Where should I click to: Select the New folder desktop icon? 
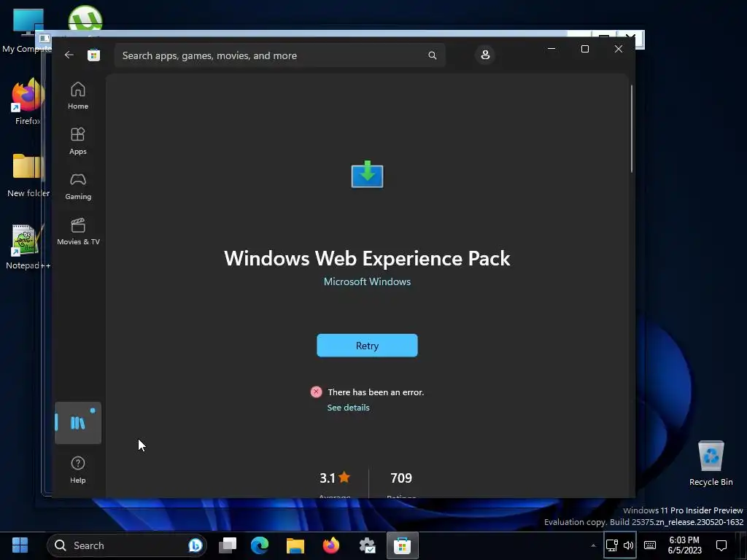point(28,175)
